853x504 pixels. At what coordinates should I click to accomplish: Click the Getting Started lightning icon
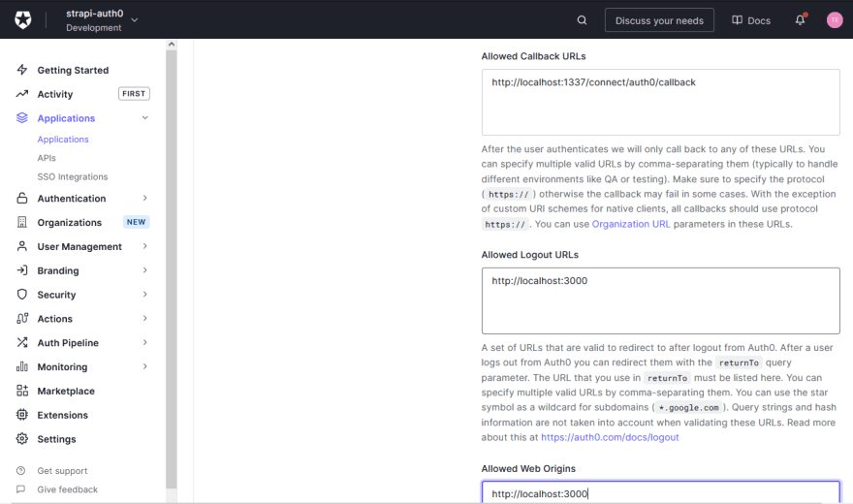21,70
